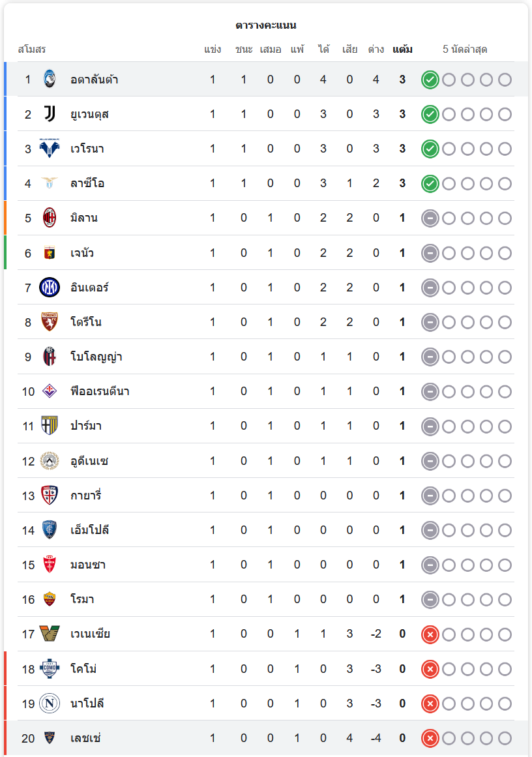Click the 5 นัดล่าสุด column header

click(465, 50)
